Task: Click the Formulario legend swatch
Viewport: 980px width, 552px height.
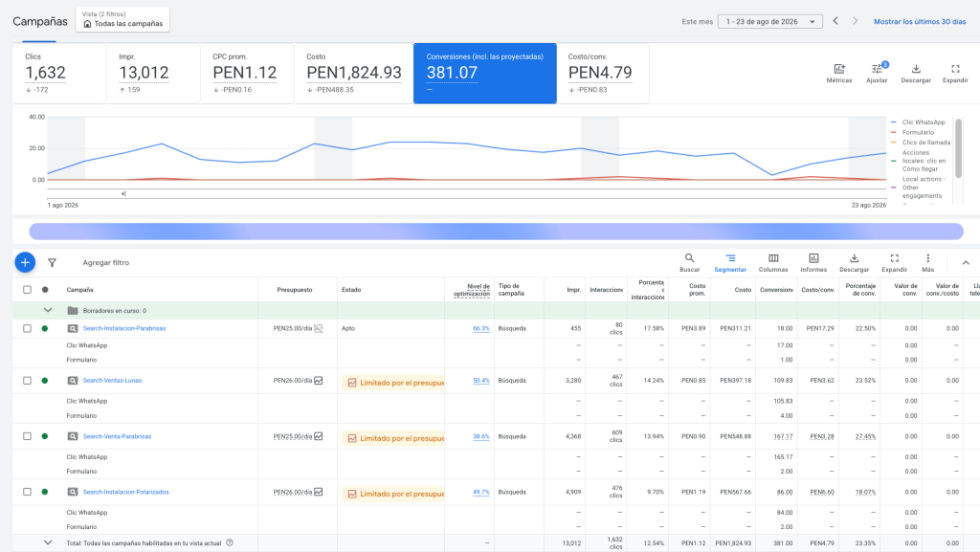Action: (894, 132)
